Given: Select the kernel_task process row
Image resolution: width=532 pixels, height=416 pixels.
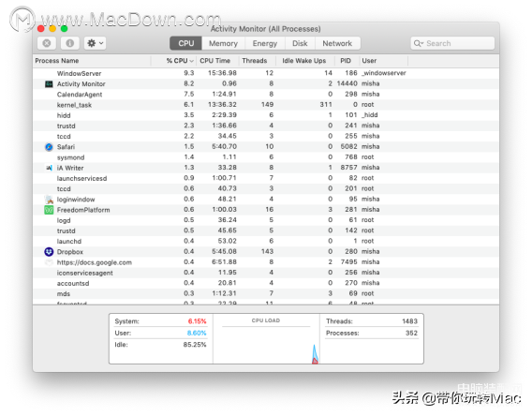Looking at the screenshot, I should [266, 105].
